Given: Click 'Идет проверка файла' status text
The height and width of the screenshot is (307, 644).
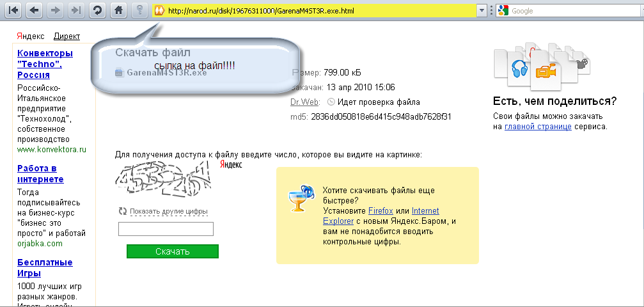Looking at the screenshot, I should tap(379, 102).
